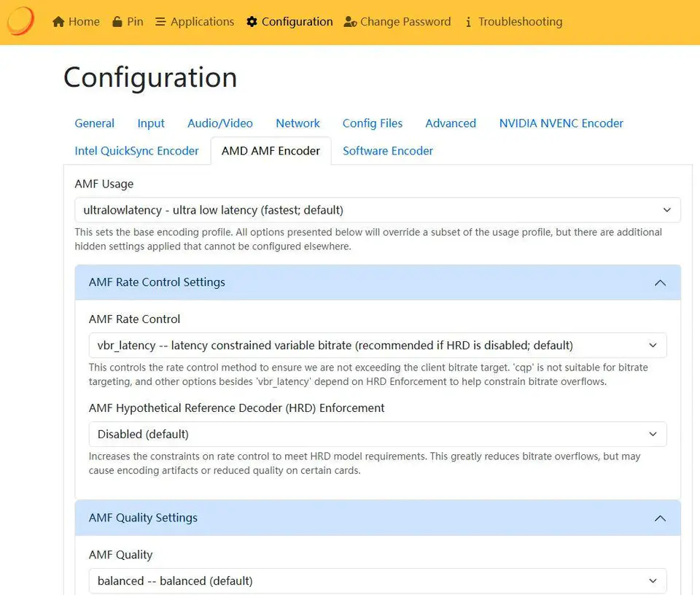This screenshot has width=700, height=595.
Task: Click the Troubleshooting info icon
Action: pos(468,21)
